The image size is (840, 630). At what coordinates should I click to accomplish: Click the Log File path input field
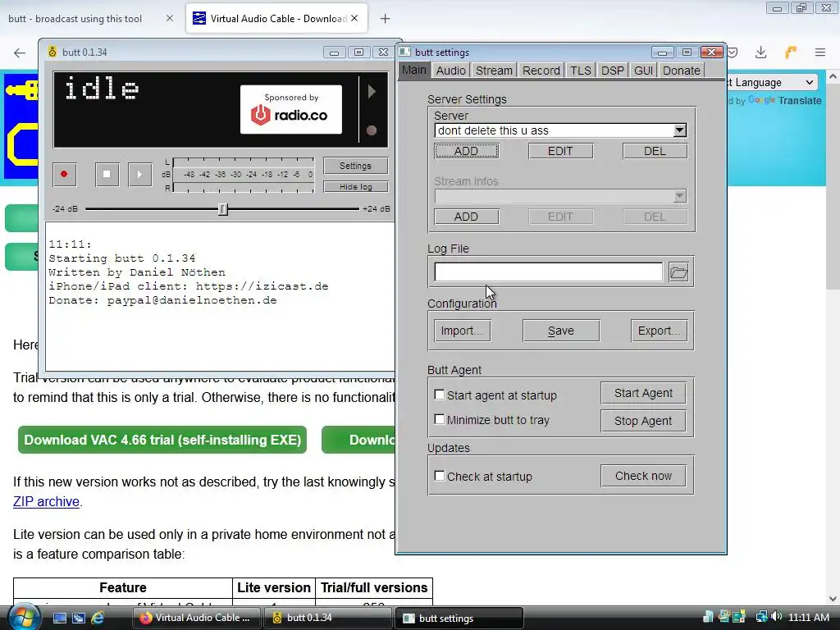pyautogui.click(x=548, y=272)
